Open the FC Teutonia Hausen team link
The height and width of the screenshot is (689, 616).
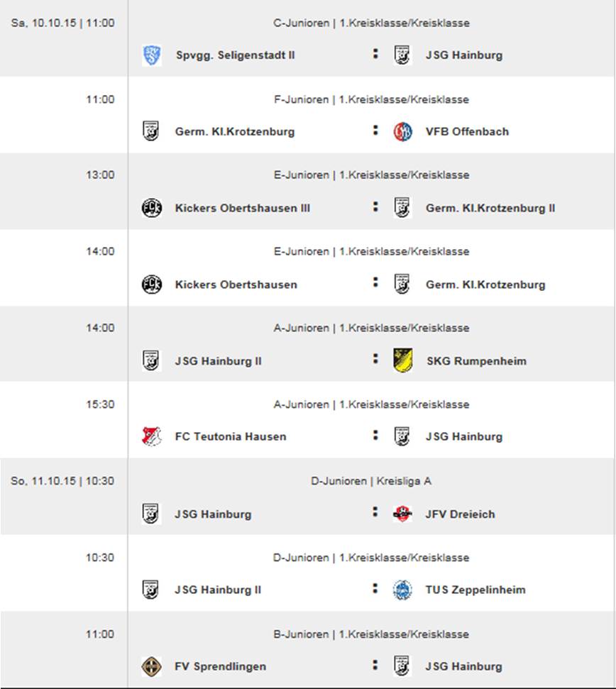[231, 437]
